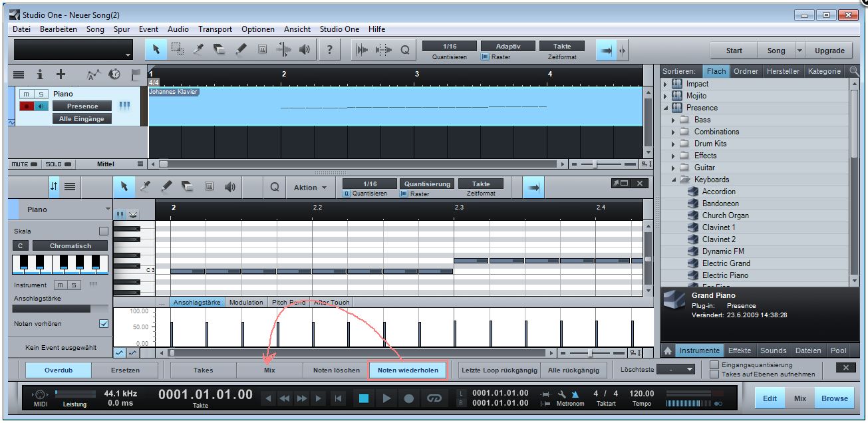Open the track inspector info icon
The height and width of the screenshot is (423, 868).
point(39,74)
